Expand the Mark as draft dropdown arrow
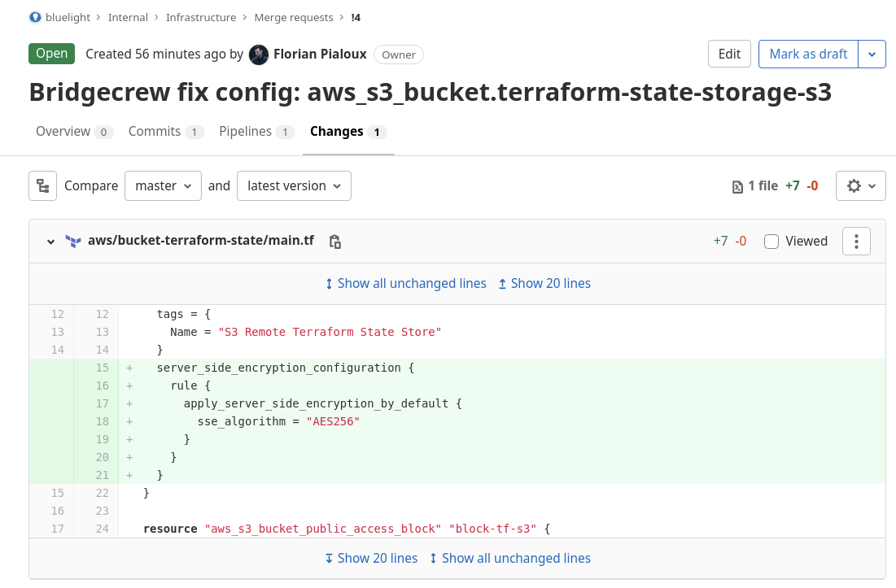The image size is (896, 588). (872, 54)
